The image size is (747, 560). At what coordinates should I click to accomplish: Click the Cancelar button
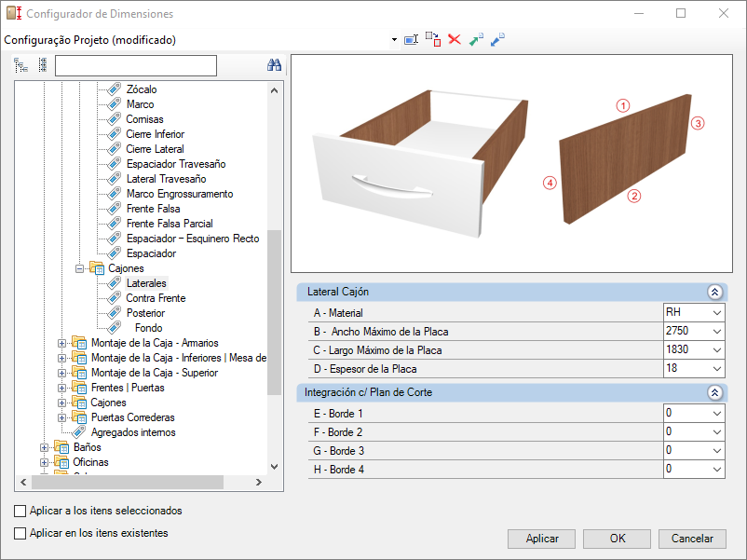tap(692, 539)
